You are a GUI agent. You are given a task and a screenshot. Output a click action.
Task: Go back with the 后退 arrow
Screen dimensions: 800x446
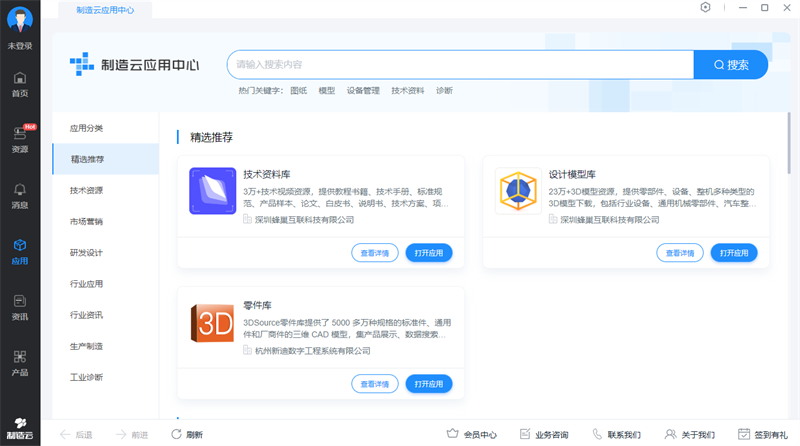[76, 435]
